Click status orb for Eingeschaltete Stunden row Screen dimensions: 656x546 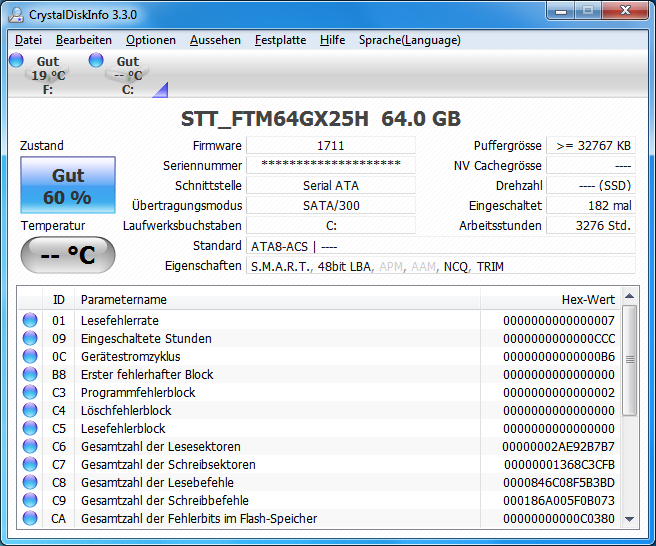[30, 338]
